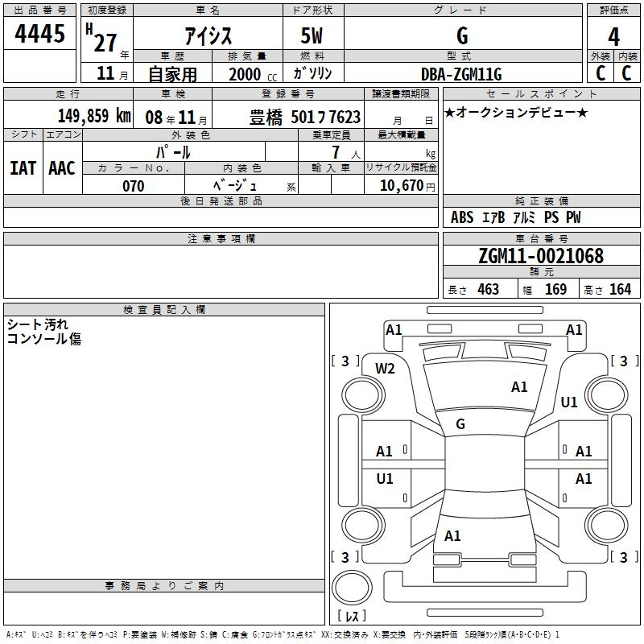644x644 pixels.
Task: Click recycle deposit 10,670円
Action: [x=407, y=186]
